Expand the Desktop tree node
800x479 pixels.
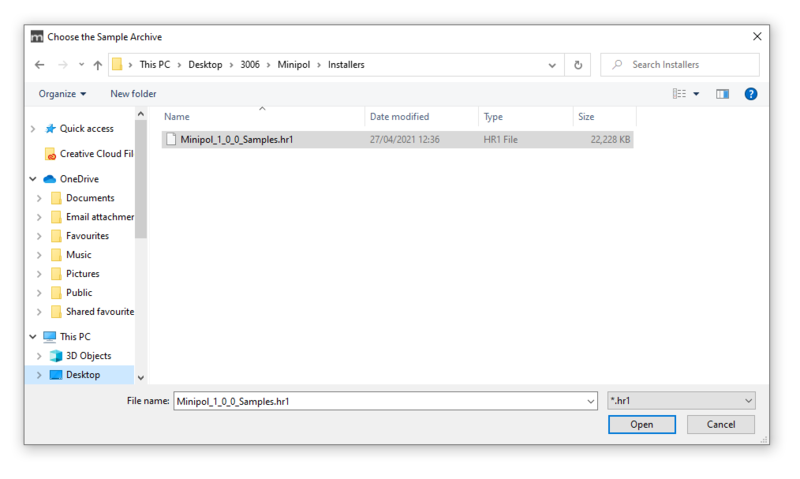pyautogui.click(x=39, y=375)
